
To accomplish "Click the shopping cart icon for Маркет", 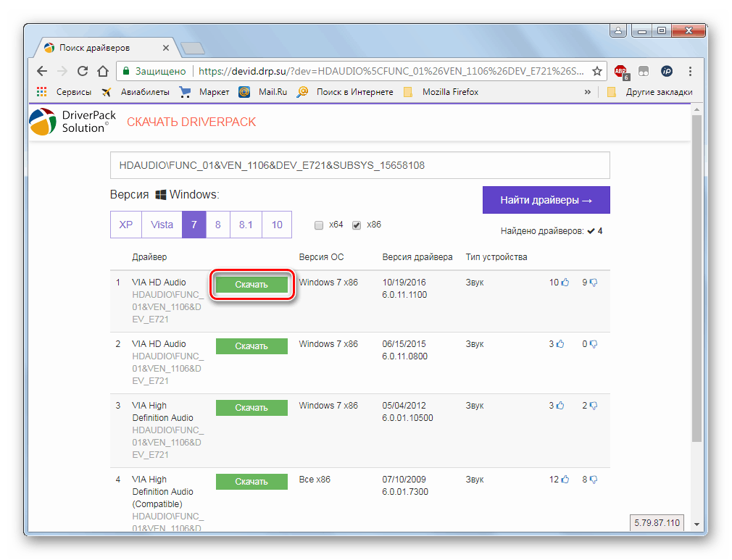I will pos(185,92).
